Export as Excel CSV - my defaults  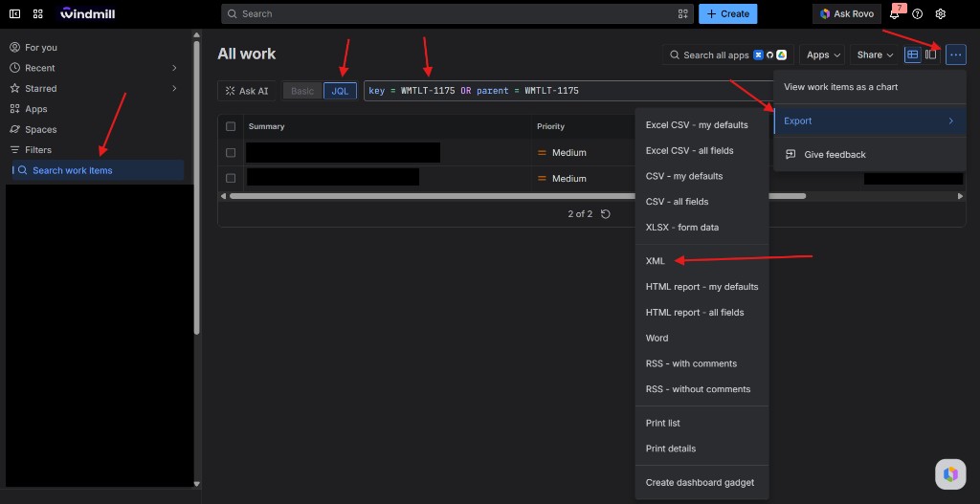coord(702,125)
